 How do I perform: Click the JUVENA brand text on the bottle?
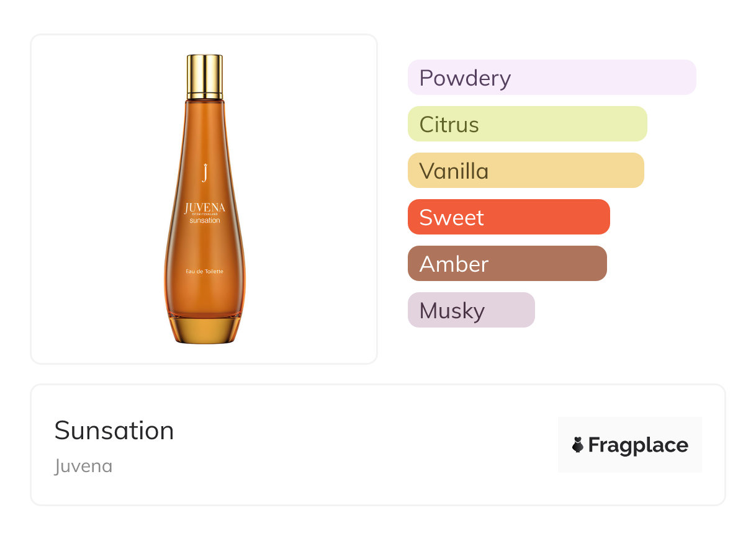[x=205, y=207]
